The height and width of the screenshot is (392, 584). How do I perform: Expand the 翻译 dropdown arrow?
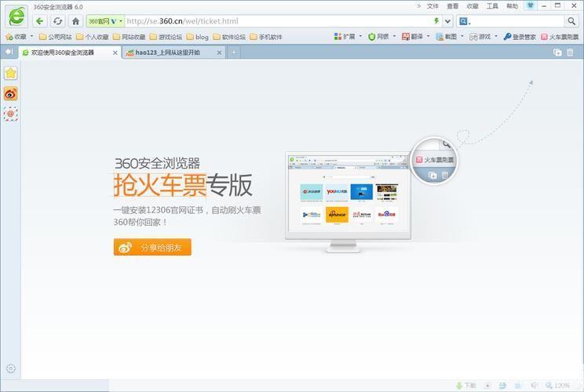point(428,36)
